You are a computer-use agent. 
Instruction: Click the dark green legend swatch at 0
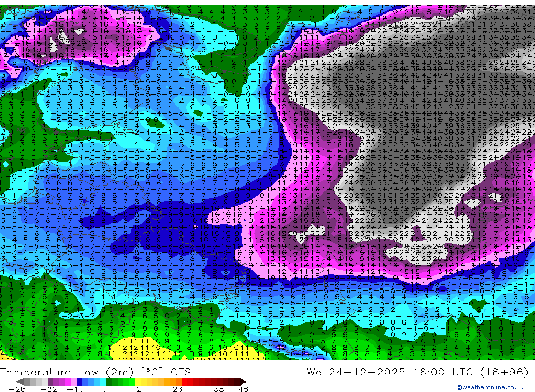pyautogui.click(x=109, y=382)
